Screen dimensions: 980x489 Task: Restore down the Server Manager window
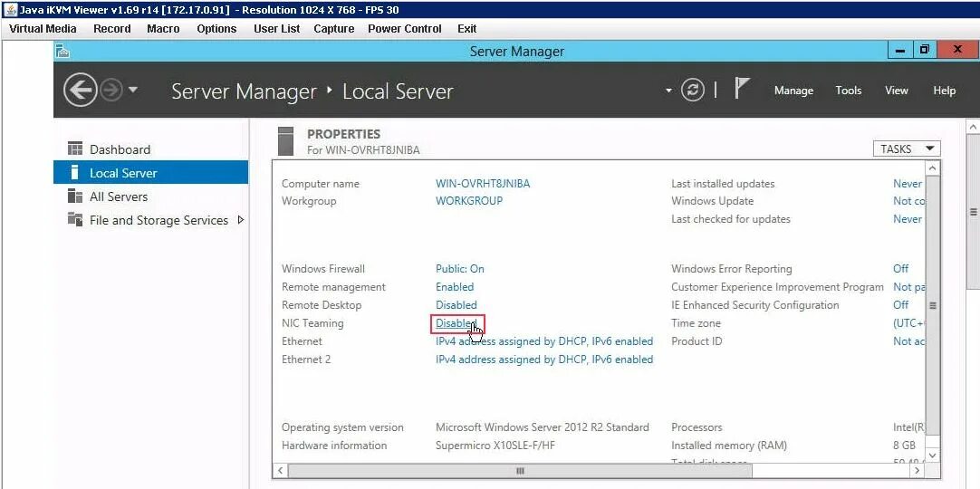[924, 50]
